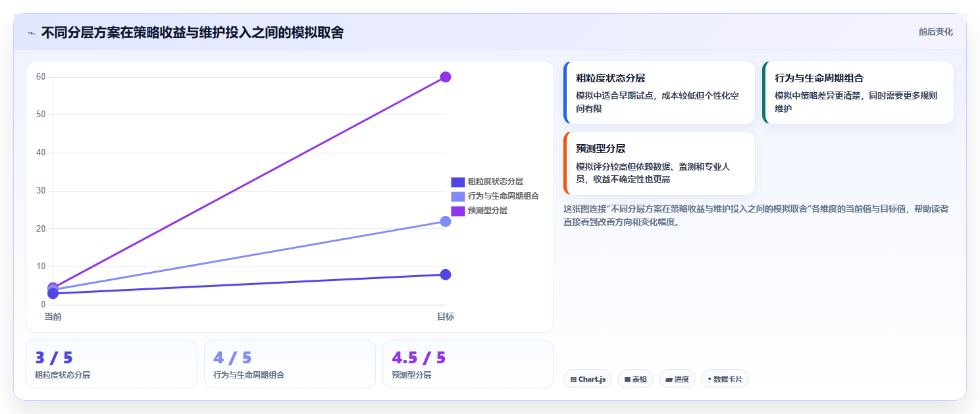Click the 粗粒度状态分层 current data point
Viewport: 980px width, 414px height.
[x=53, y=294]
